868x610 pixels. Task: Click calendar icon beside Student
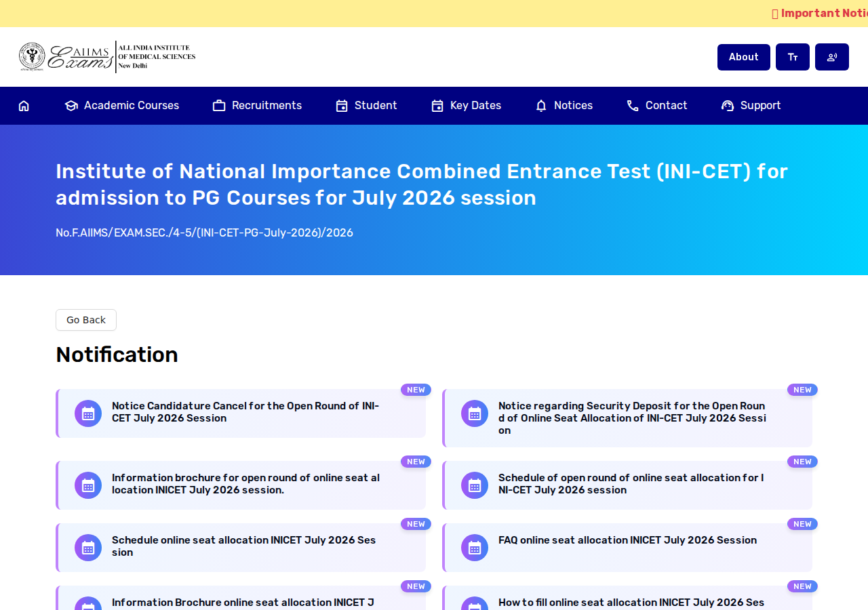(x=342, y=106)
